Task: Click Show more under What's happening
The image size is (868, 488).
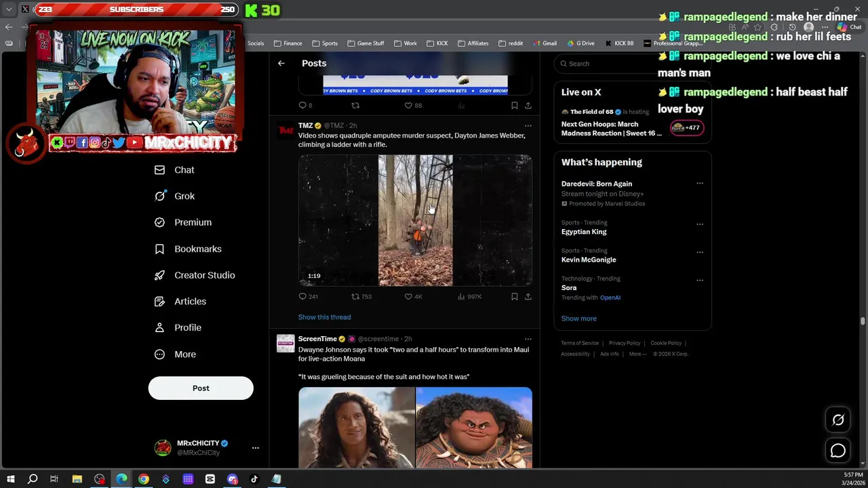Action: click(578, 319)
